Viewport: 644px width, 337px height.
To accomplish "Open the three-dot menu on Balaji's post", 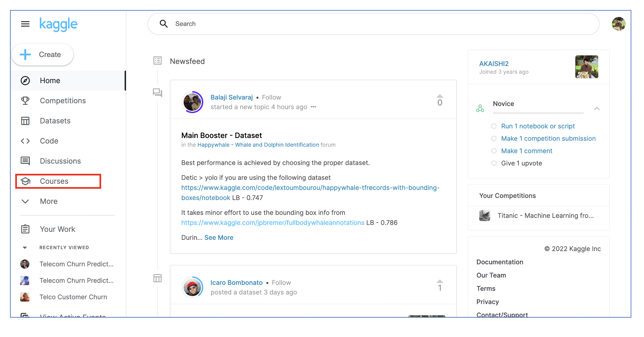I will 313,107.
